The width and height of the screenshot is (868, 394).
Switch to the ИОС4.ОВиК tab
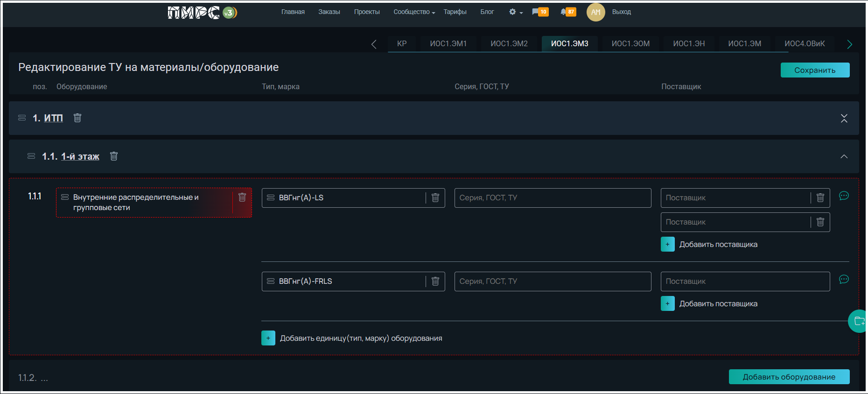tap(805, 44)
